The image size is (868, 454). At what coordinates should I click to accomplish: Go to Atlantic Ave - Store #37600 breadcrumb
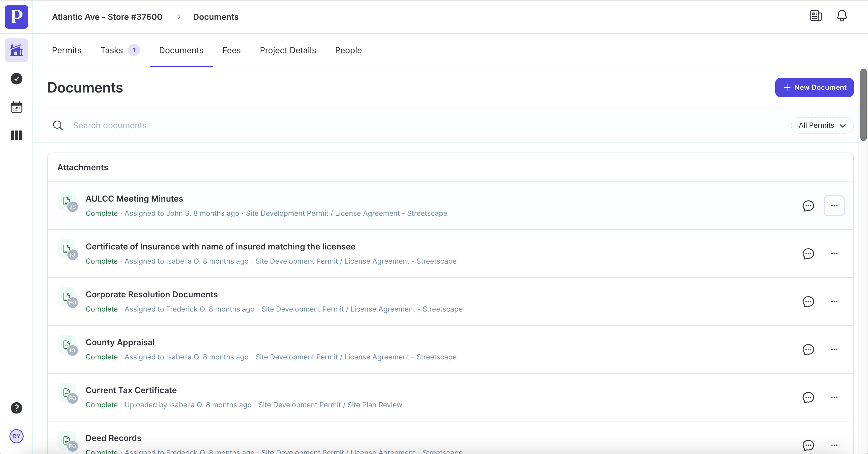107,17
